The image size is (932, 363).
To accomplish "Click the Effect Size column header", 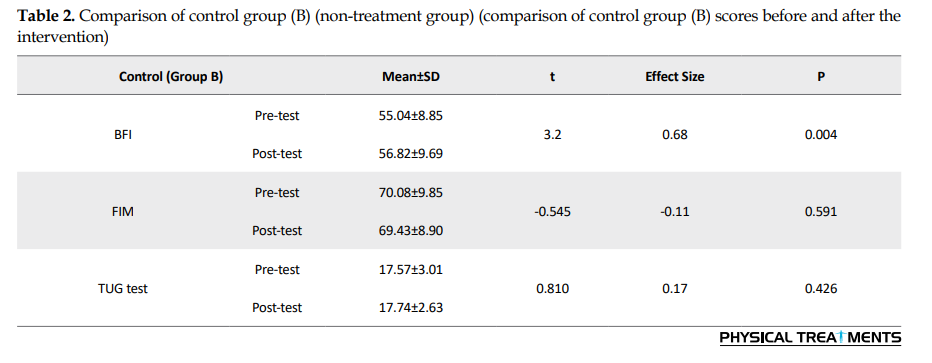I will (675, 77).
